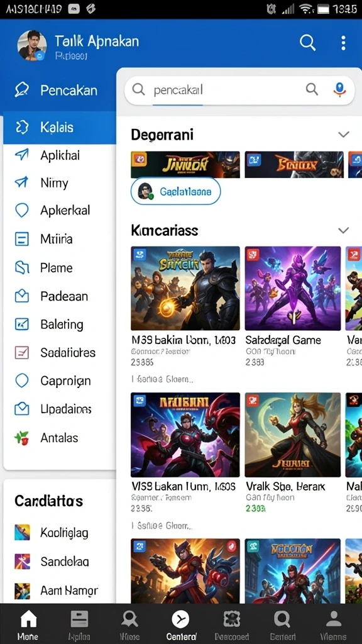Tap the search magnifier in blue header
This screenshot has height=644, width=362.
pyautogui.click(x=307, y=42)
